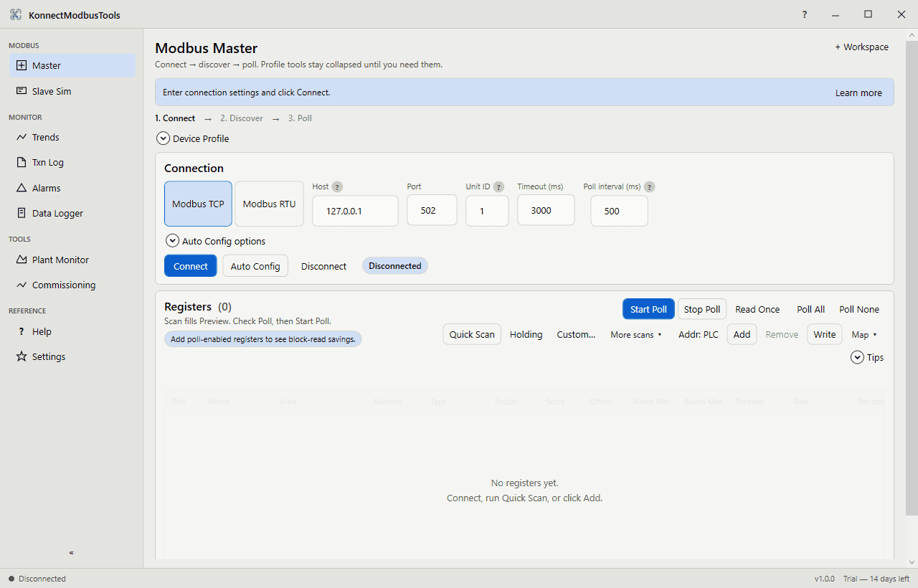This screenshot has height=588, width=918.
Task: Click the Slave Sim sidebar icon
Action: [22, 91]
